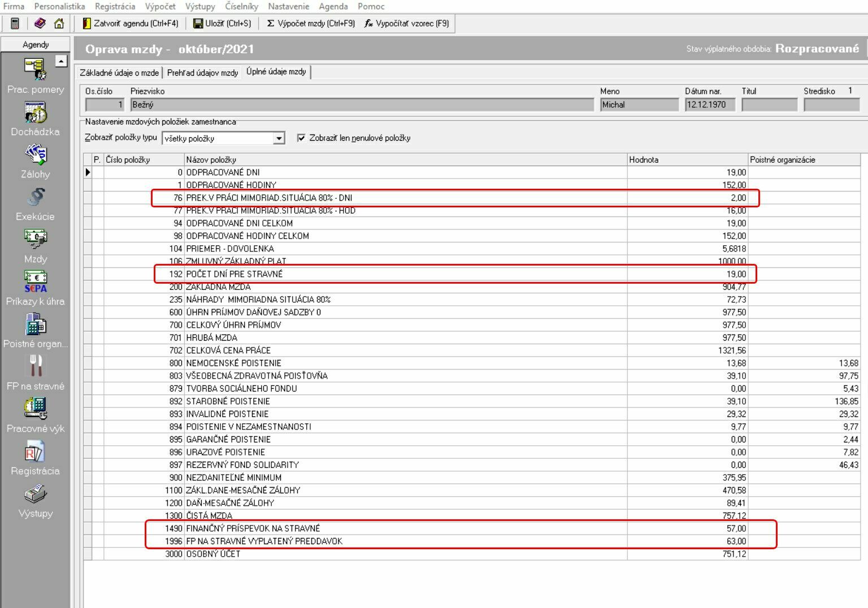Select row FINANČNÝ PRÍSPEVOK NA STRAVNÉ
This screenshot has width=868, height=608.
point(472,528)
